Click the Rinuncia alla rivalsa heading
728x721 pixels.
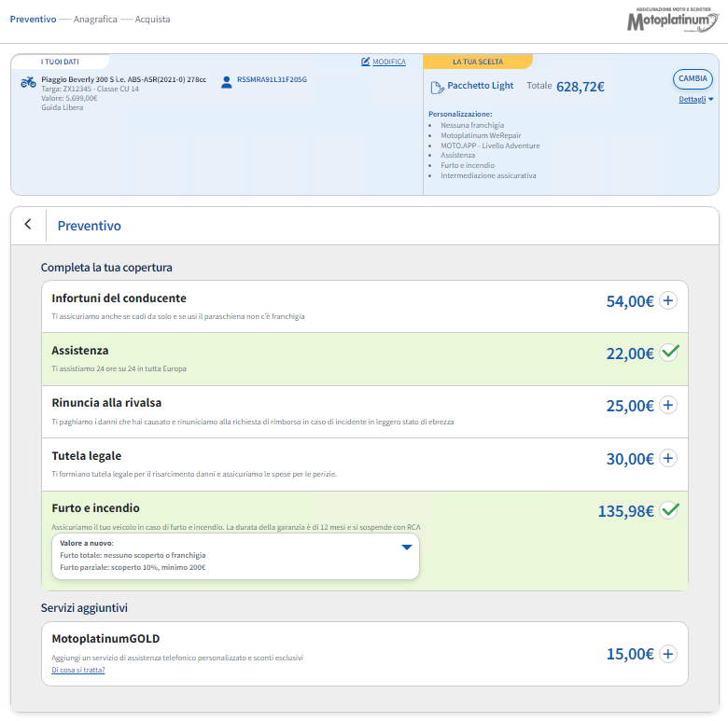pos(106,403)
